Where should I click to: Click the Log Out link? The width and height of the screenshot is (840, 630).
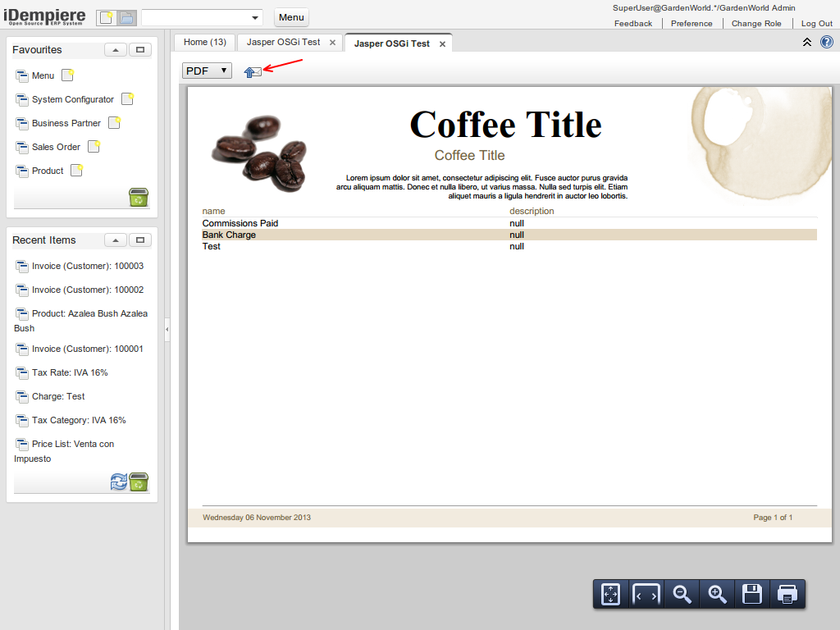[816, 24]
